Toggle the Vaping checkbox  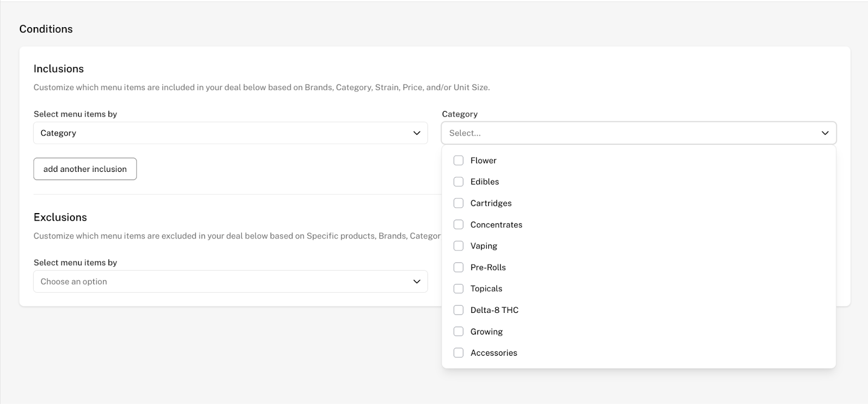pyautogui.click(x=458, y=246)
